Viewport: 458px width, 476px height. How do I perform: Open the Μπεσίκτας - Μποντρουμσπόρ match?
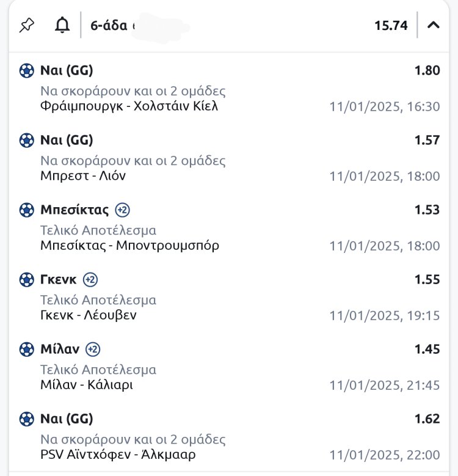(x=129, y=246)
